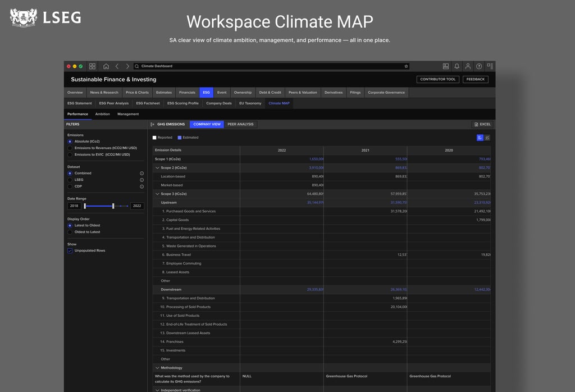Click the Contributor Tool button
The height and width of the screenshot is (392, 575).
click(438, 79)
